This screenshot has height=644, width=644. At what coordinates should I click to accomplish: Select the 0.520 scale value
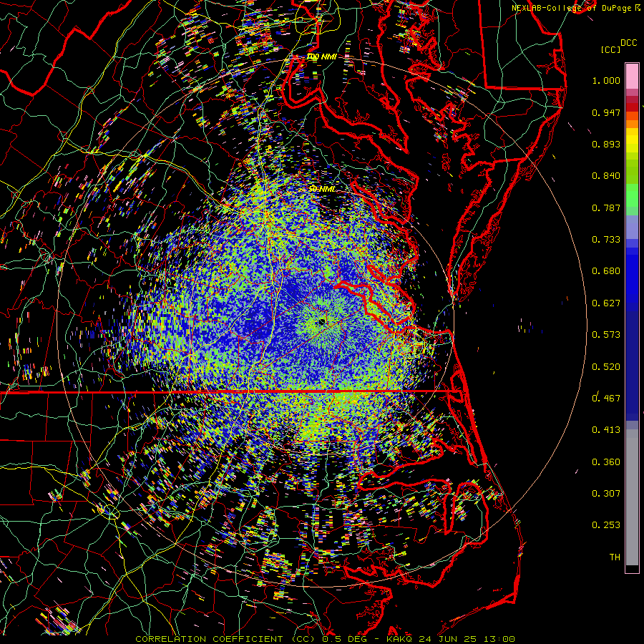(x=606, y=367)
